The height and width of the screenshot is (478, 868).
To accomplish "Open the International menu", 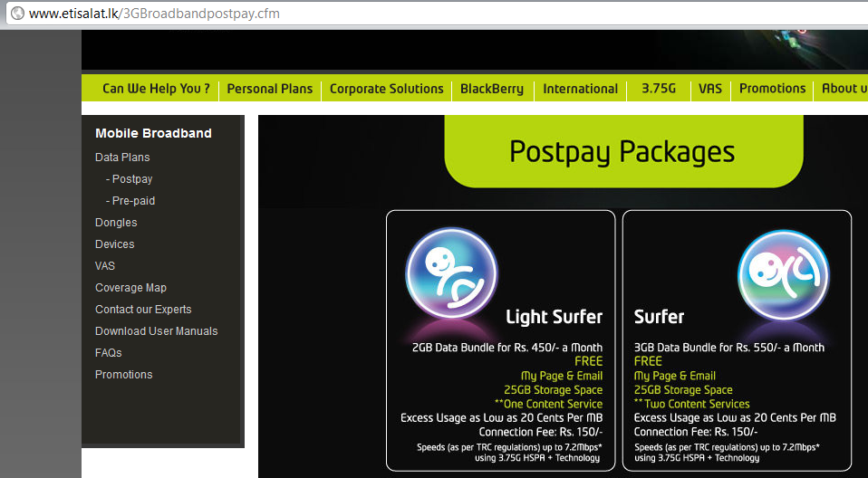I will tap(580, 89).
